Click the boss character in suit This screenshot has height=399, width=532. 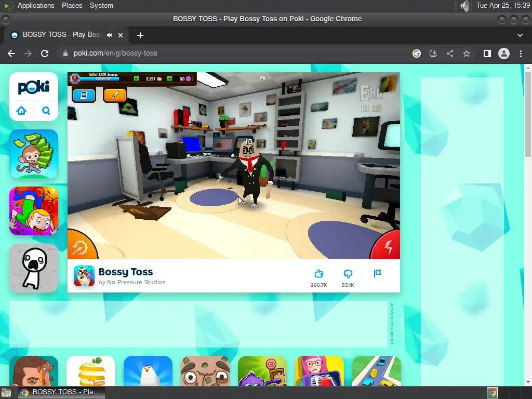[251, 173]
